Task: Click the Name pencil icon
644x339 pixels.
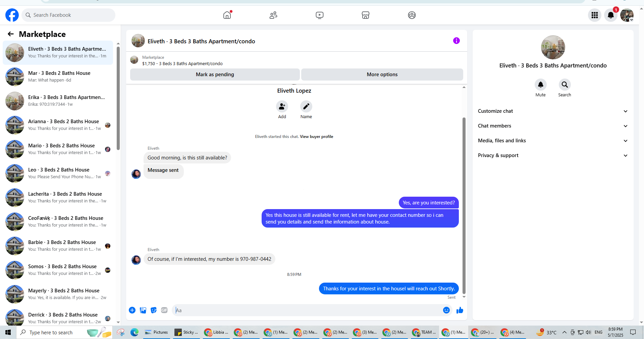Action: coord(306,106)
